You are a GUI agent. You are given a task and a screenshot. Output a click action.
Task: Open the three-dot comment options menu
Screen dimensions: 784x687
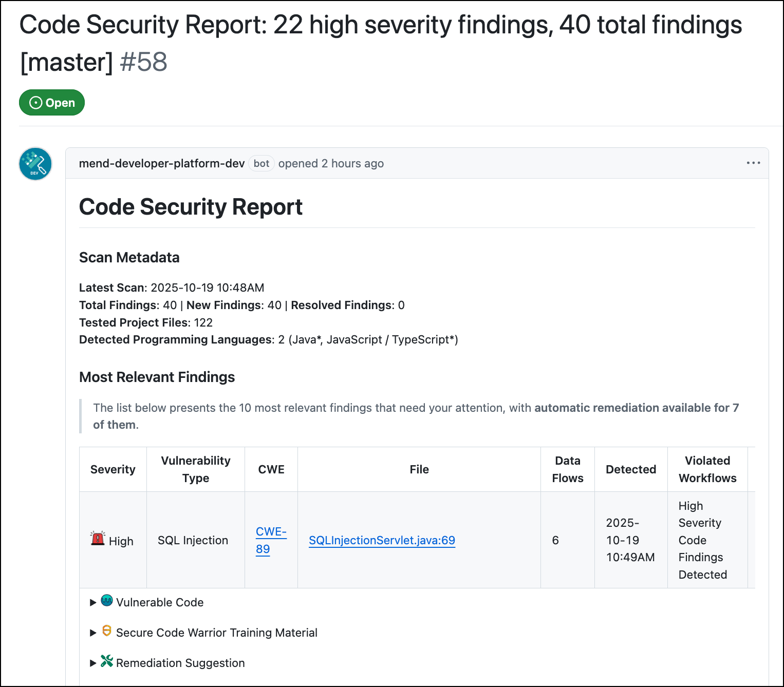tap(753, 163)
